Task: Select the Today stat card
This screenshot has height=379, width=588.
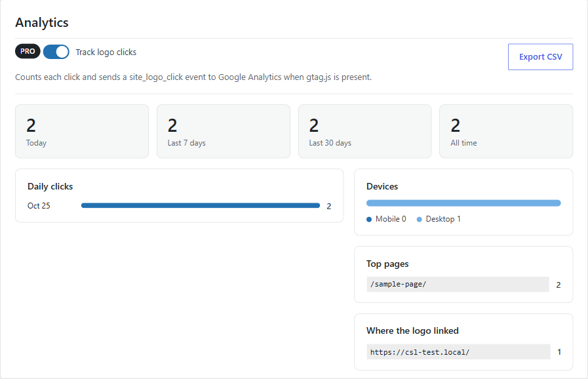Action: [x=82, y=131]
